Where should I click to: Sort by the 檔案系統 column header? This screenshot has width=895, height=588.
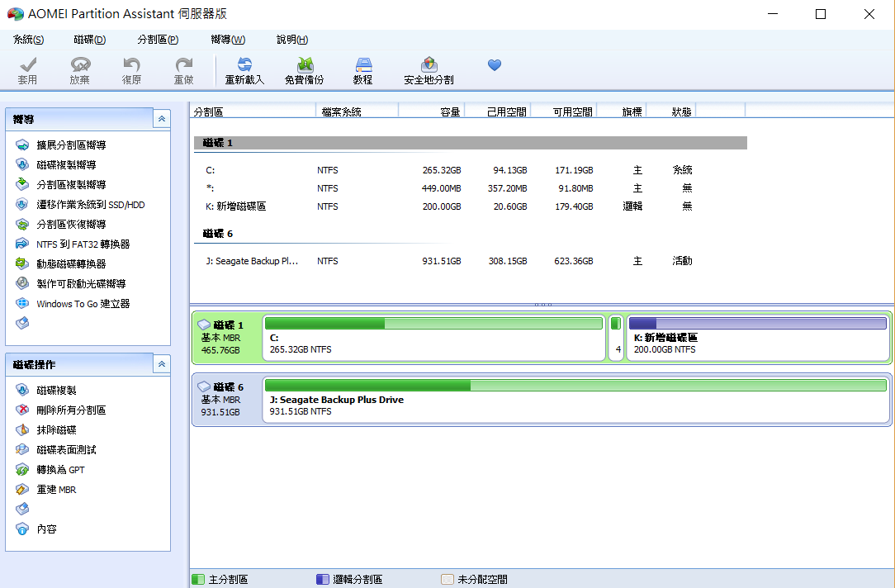pos(357,111)
